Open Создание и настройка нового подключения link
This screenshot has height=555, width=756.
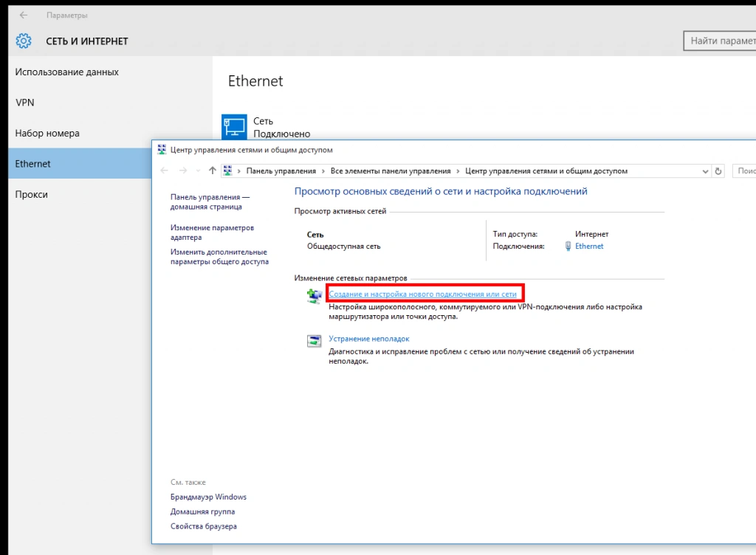pos(422,294)
